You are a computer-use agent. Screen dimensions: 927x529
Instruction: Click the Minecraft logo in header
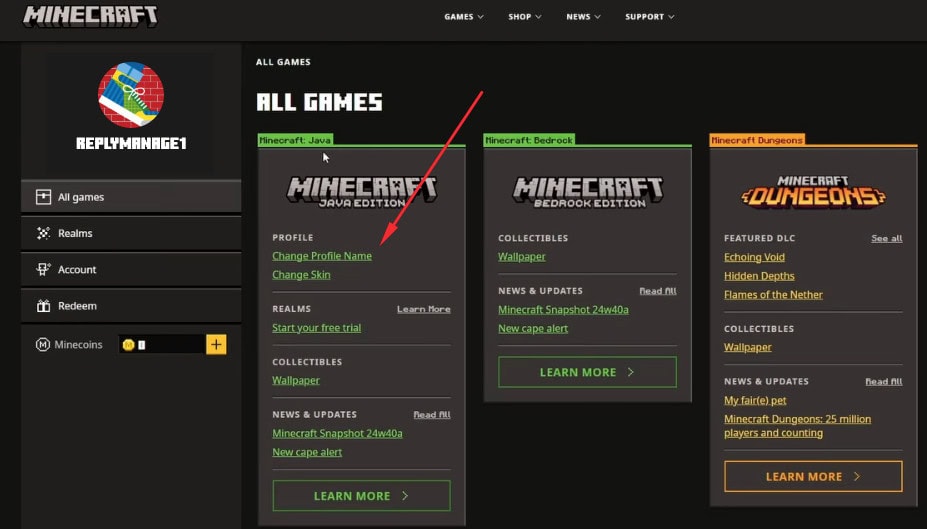click(x=90, y=17)
